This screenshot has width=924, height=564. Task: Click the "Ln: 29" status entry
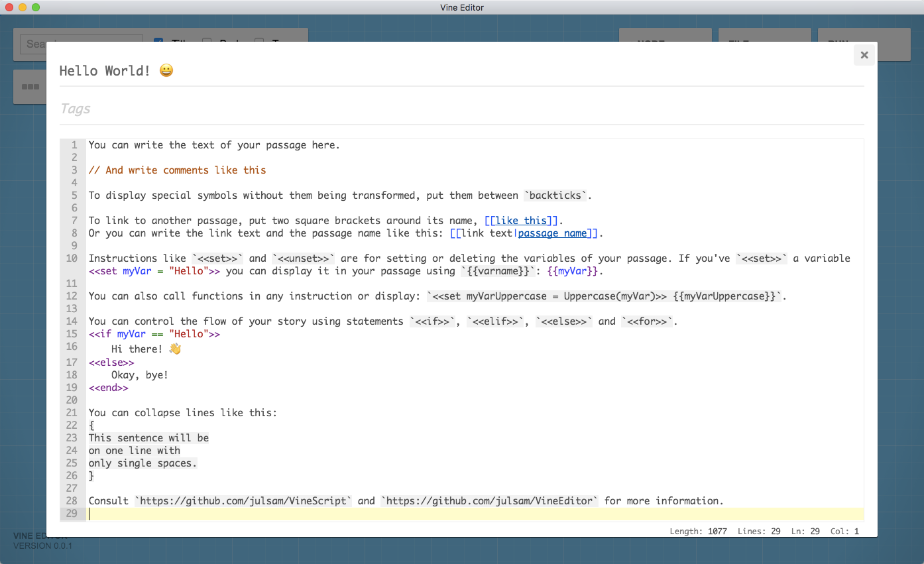point(805,532)
